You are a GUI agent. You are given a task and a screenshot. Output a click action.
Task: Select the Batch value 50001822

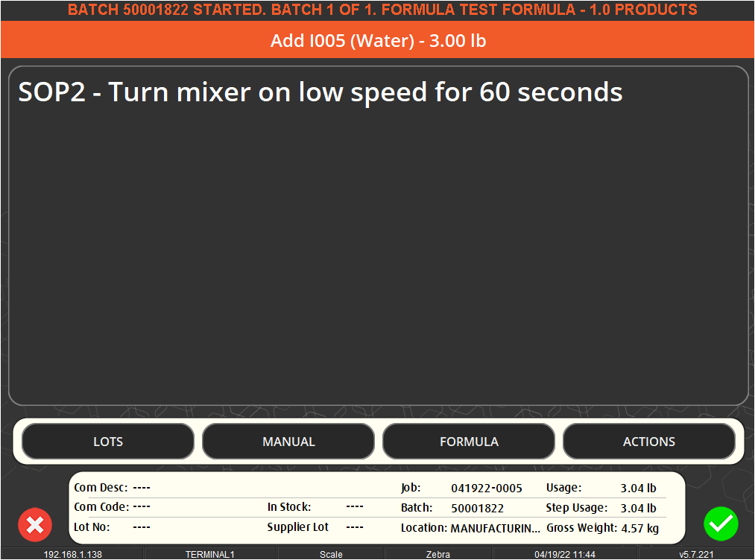tap(477, 509)
